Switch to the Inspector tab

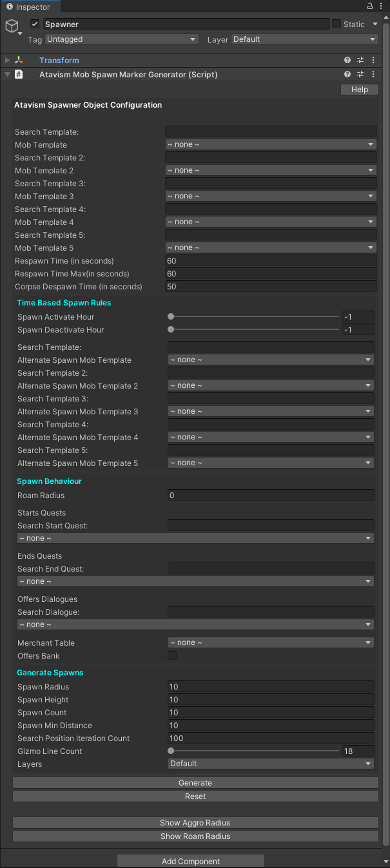30,6
